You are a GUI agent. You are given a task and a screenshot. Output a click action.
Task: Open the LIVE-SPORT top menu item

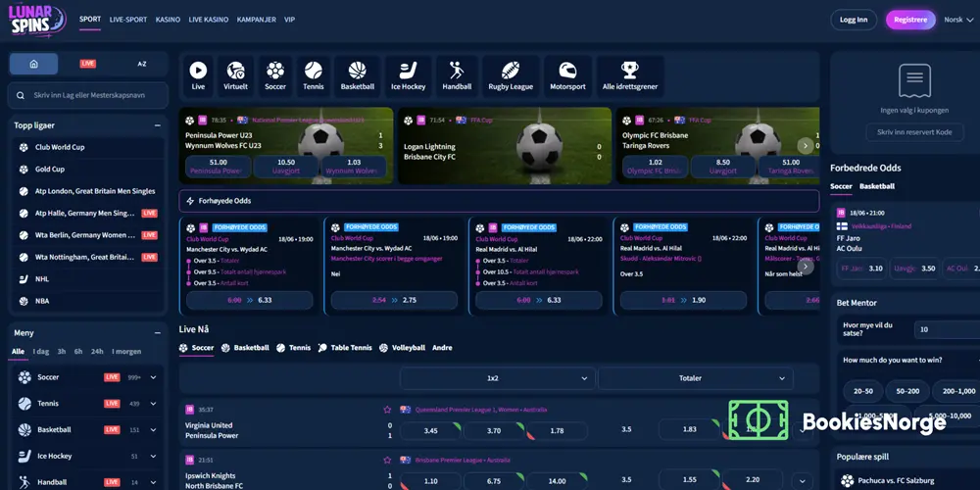pyautogui.click(x=128, y=20)
